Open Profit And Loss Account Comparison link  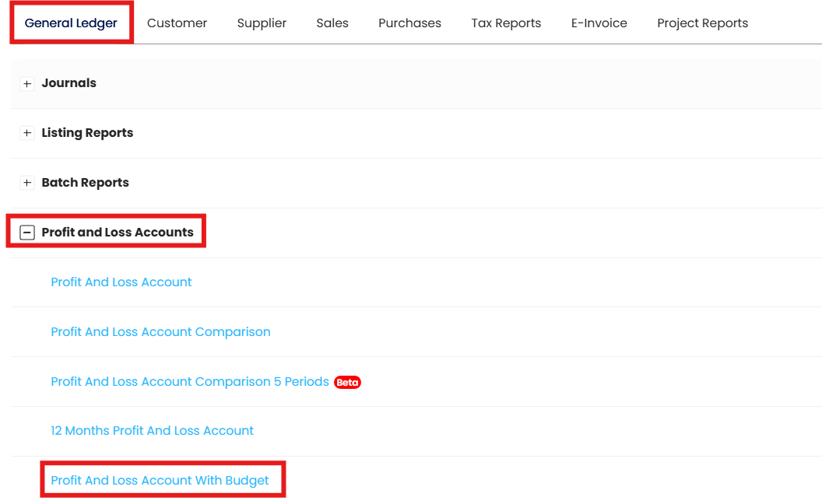(160, 332)
